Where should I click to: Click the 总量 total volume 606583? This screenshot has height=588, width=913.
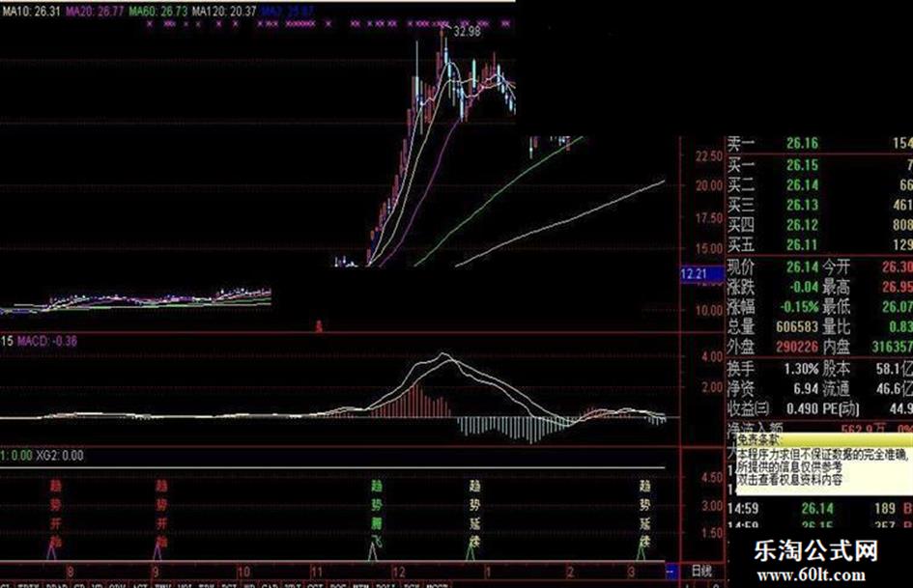(797, 327)
